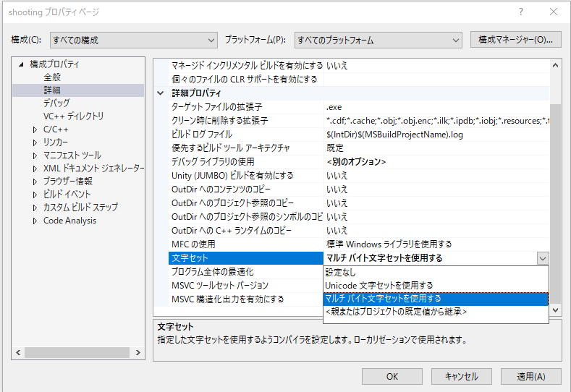Open the プラットフォーム platform dropdown
Screen dimensions: 571x392
pyautogui.click(x=376, y=40)
